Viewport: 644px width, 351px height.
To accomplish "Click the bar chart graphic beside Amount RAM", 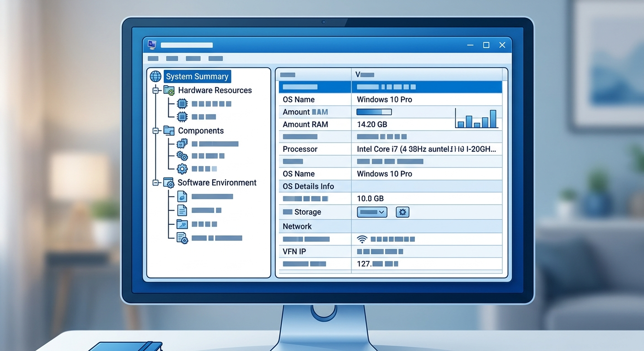I will click(477, 118).
